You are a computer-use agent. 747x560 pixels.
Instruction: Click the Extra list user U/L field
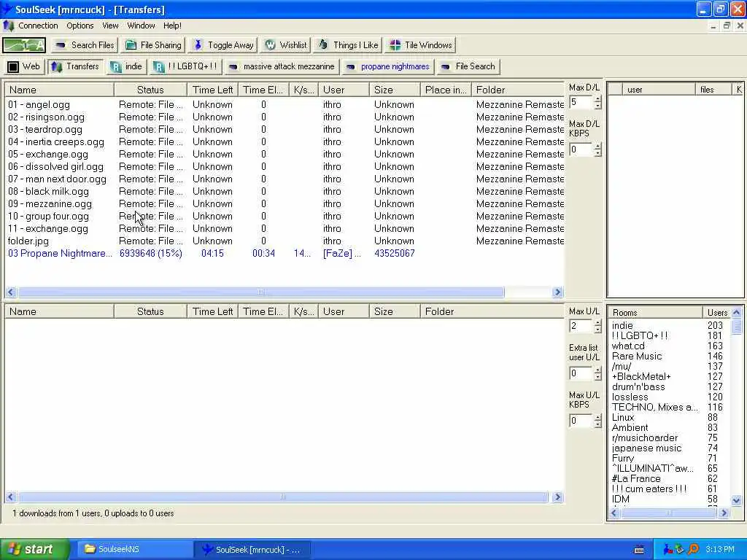(581, 373)
